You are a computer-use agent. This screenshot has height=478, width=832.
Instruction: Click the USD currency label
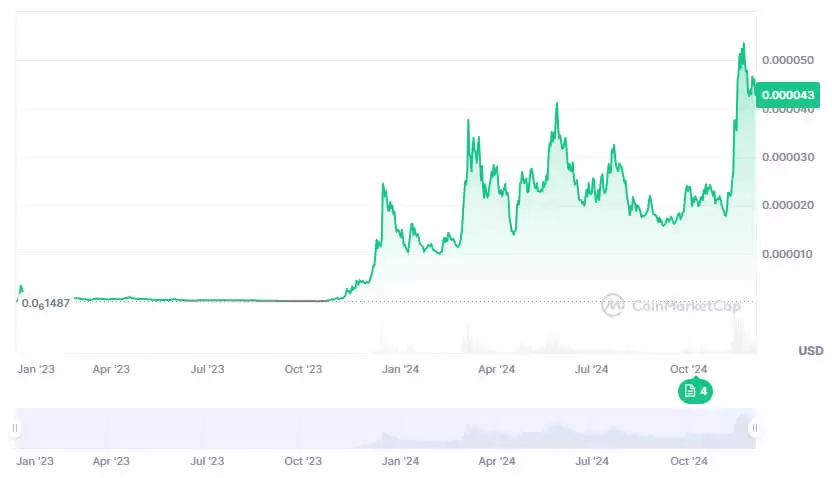[810, 351]
